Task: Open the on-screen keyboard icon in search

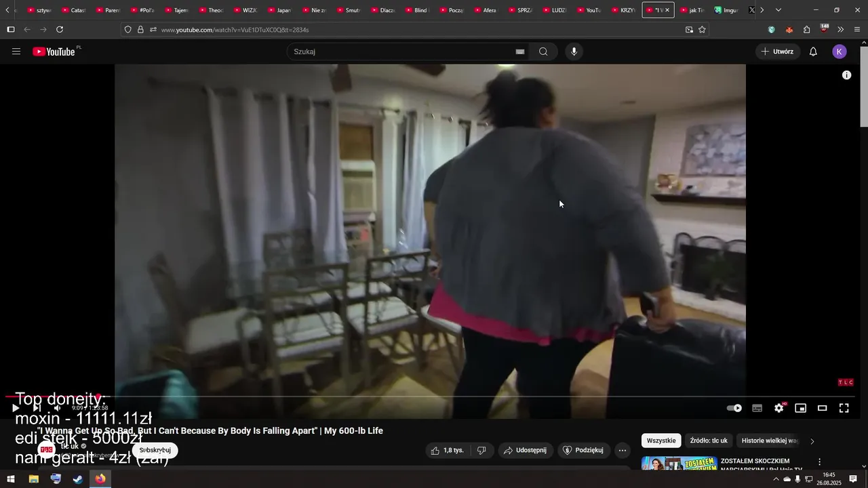Action: click(x=520, y=52)
